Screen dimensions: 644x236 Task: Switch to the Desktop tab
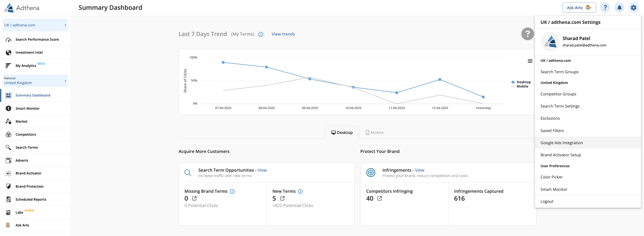click(342, 132)
